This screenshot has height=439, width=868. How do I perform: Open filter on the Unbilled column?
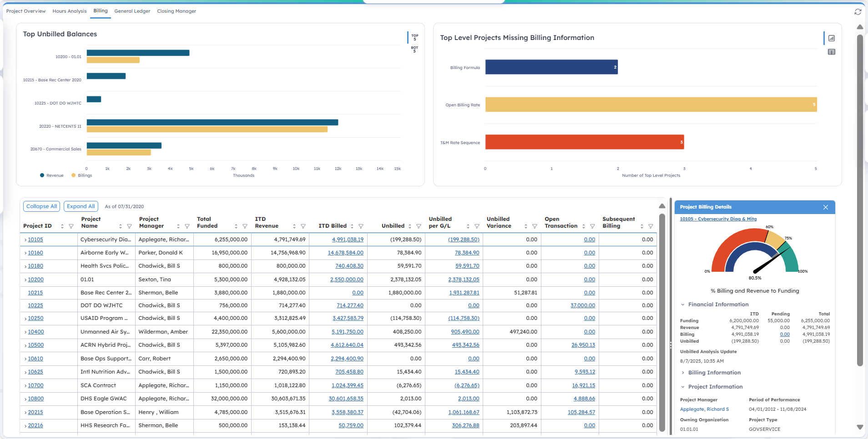pyautogui.click(x=419, y=226)
